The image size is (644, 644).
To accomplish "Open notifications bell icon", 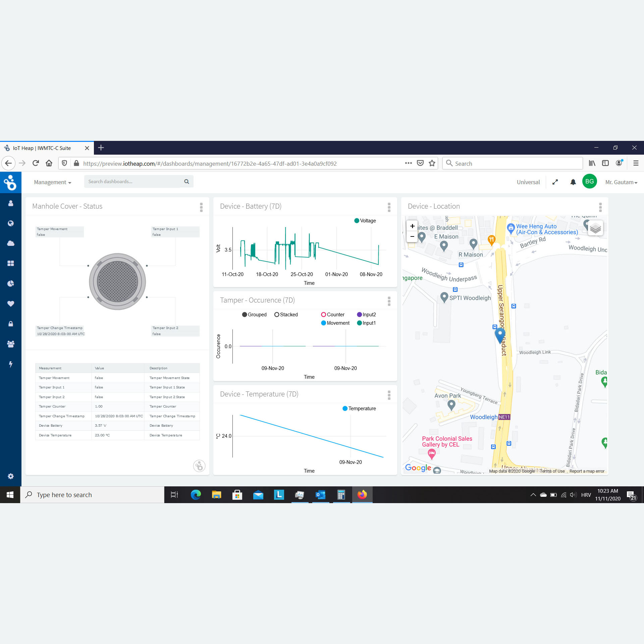I will (573, 182).
